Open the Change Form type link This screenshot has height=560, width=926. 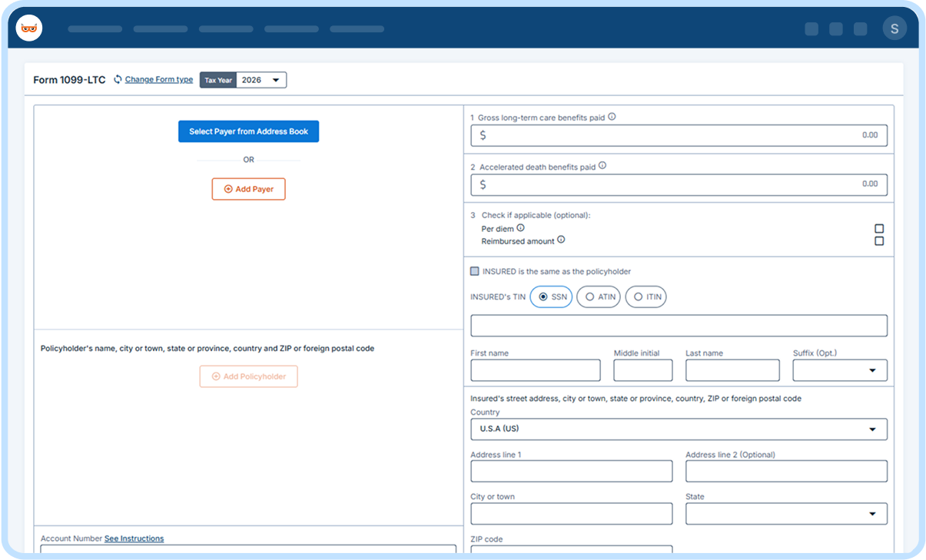click(x=159, y=80)
